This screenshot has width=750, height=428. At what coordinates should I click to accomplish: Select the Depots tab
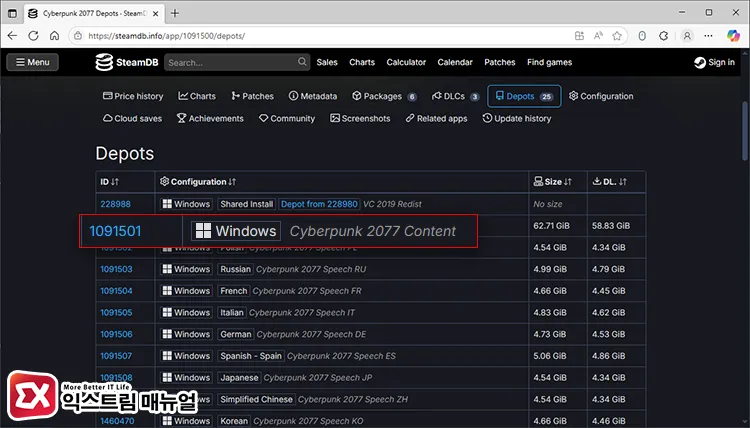pos(524,96)
